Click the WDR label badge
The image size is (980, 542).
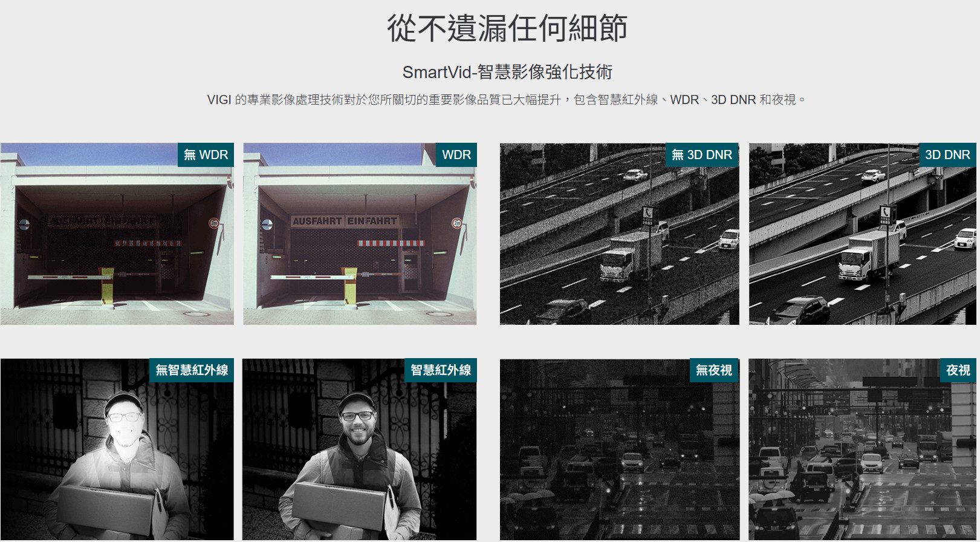point(456,155)
